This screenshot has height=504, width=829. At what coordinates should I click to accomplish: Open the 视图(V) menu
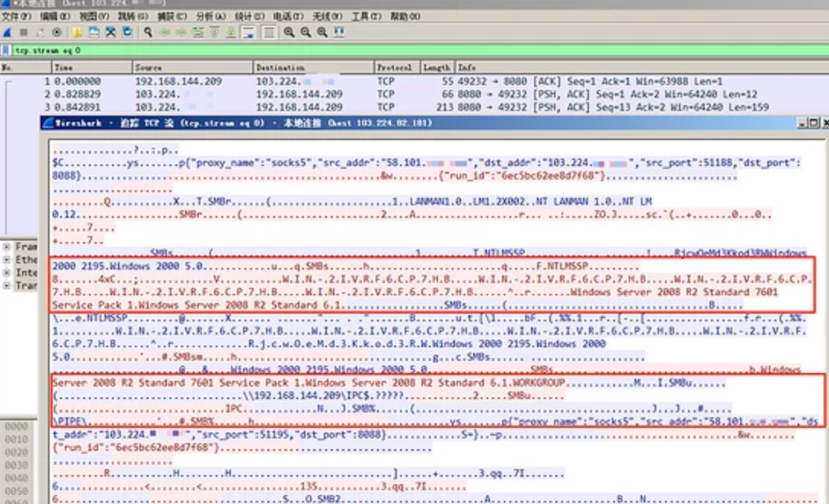coord(94,17)
